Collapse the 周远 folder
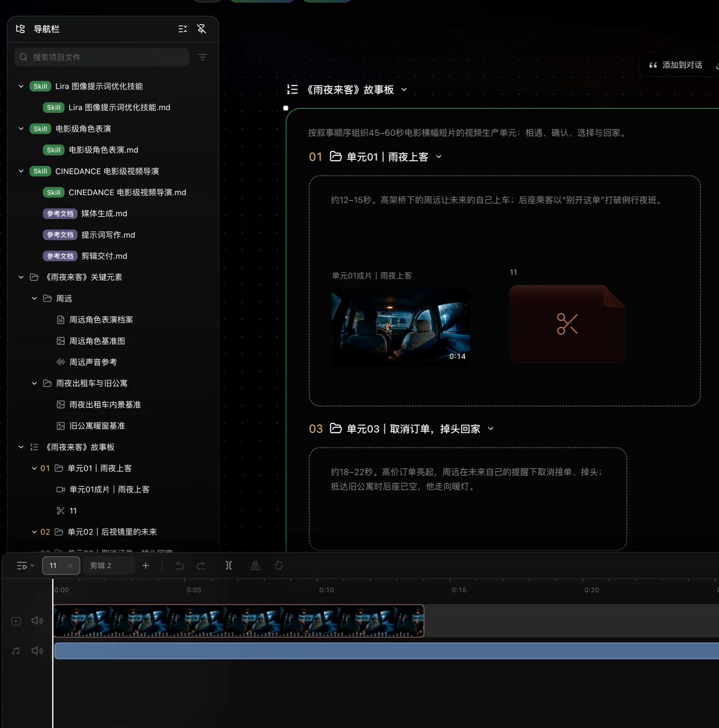This screenshot has width=719, height=728. pyautogui.click(x=34, y=298)
